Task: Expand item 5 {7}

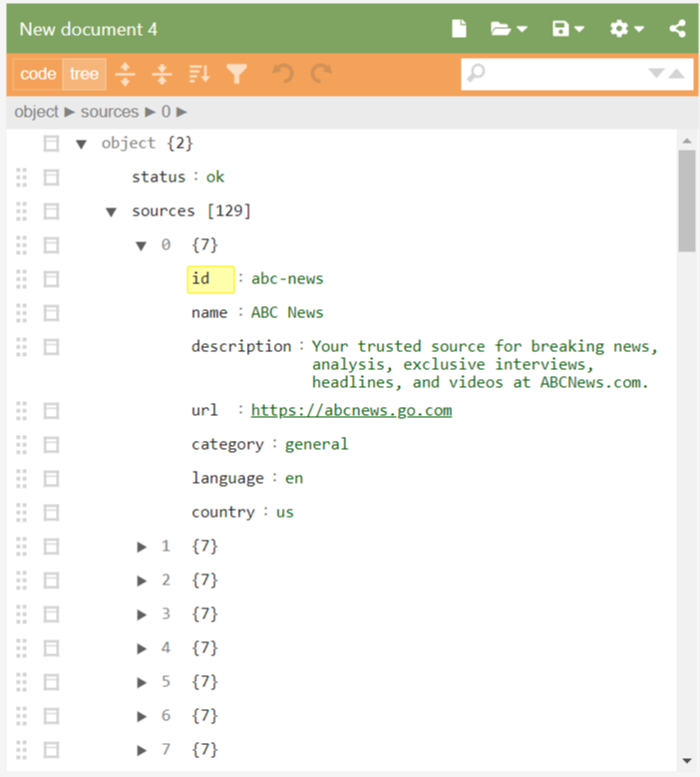Action: (x=142, y=683)
